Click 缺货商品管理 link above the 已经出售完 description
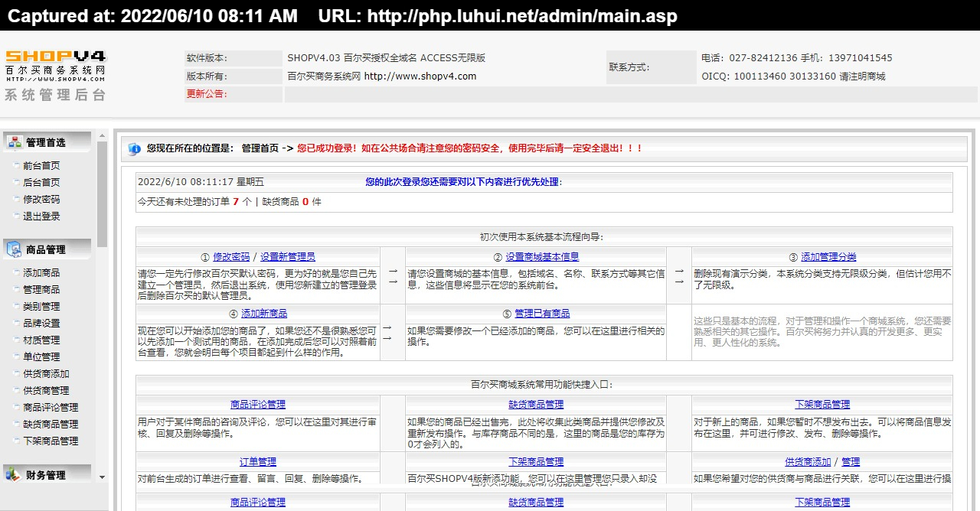The width and height of the screenshot is (980, 511). tap(536, 404)
